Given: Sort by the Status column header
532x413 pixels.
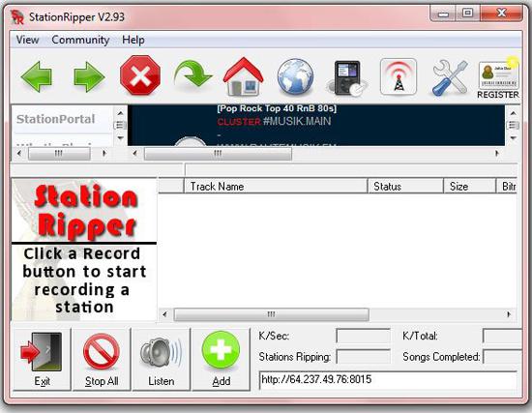Looking at the screenshot, I should 405,187.
